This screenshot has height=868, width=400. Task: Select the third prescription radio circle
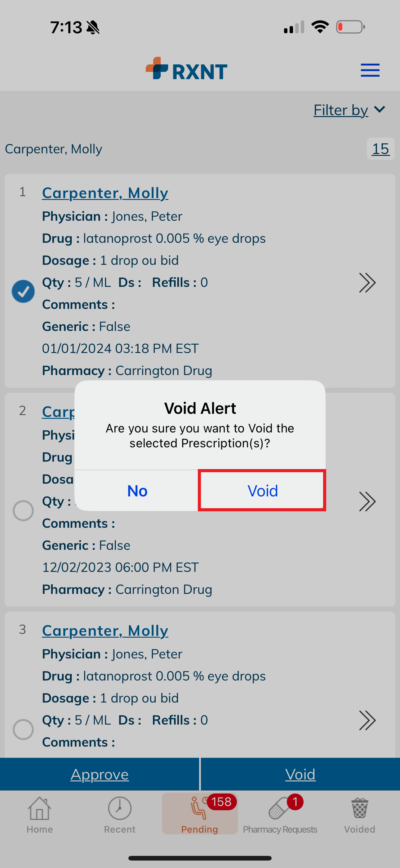coord(23,729)
